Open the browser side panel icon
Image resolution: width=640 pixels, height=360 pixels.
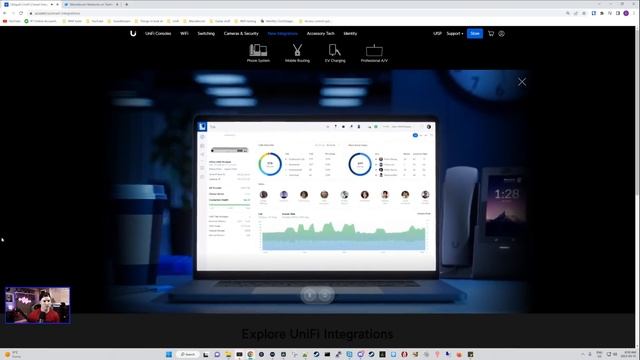point(618,13)
